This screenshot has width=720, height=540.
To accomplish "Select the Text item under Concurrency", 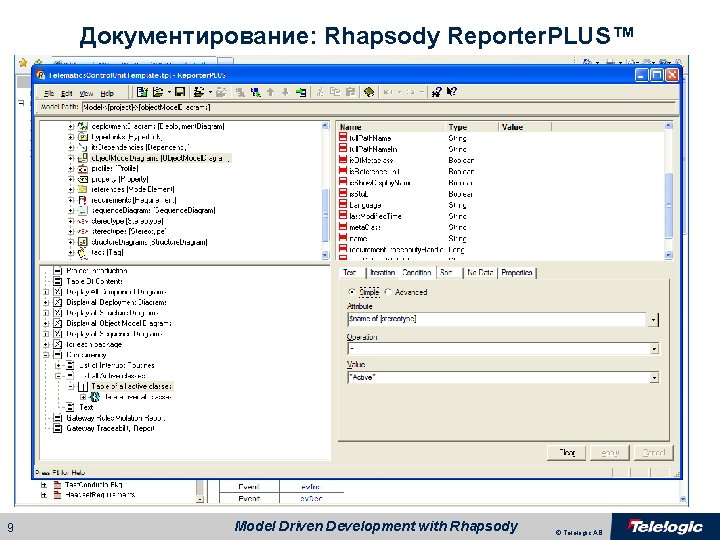I will click(86, 407).
